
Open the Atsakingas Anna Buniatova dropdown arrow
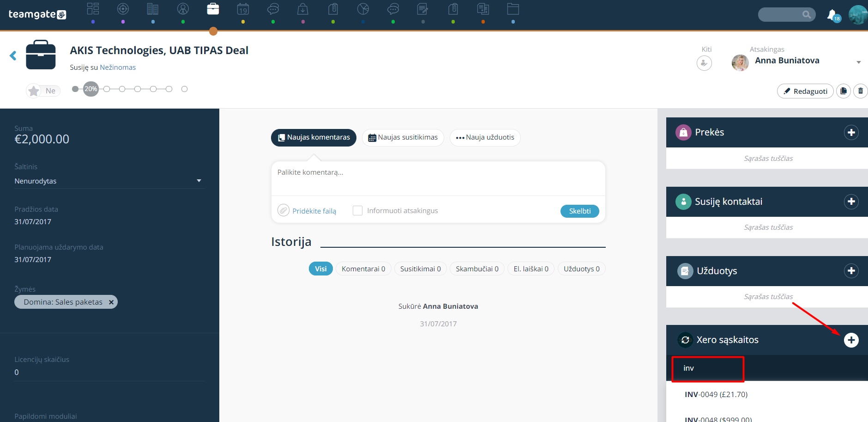(x=859, y=62)
